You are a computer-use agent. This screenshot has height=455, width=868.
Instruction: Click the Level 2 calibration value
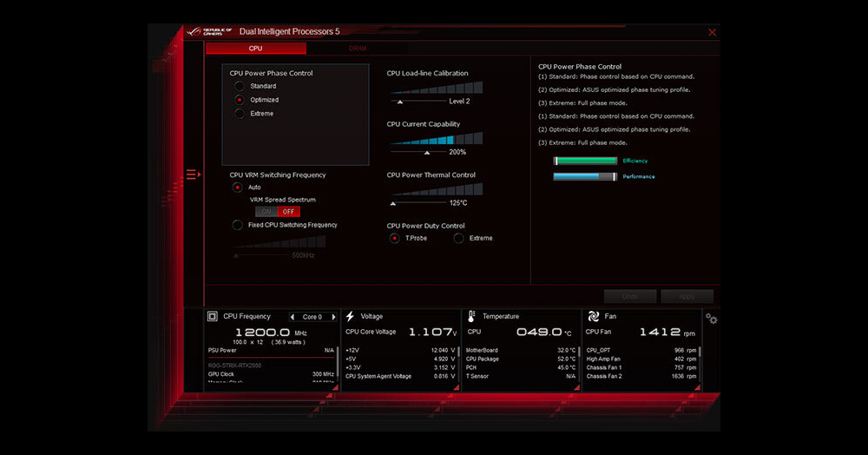coord(459,102)
